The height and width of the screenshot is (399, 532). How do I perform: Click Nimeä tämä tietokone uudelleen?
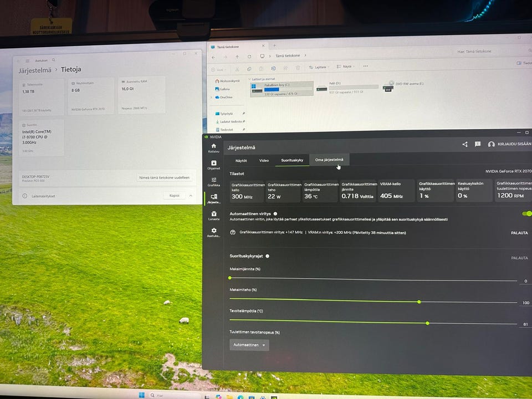click(165, 177)
